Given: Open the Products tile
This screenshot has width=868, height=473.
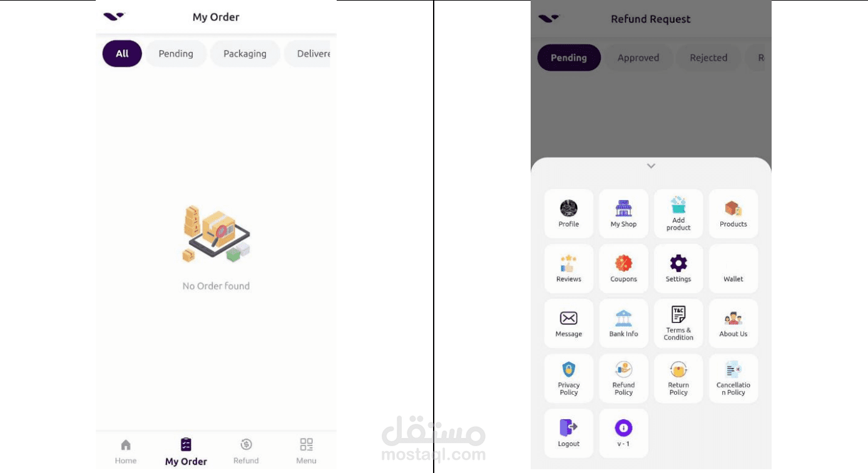Looking at the screenshot, I should [x=733, y=213].
